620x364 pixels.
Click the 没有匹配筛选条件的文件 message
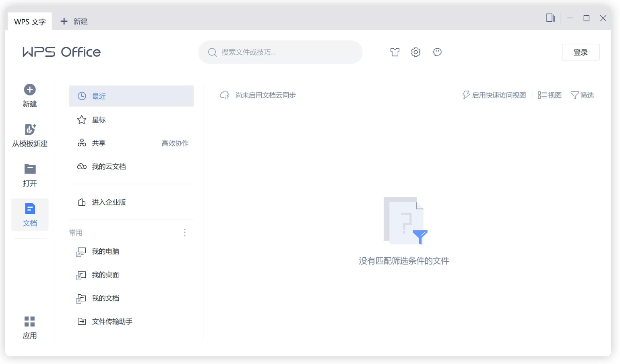tap(404, 261)
